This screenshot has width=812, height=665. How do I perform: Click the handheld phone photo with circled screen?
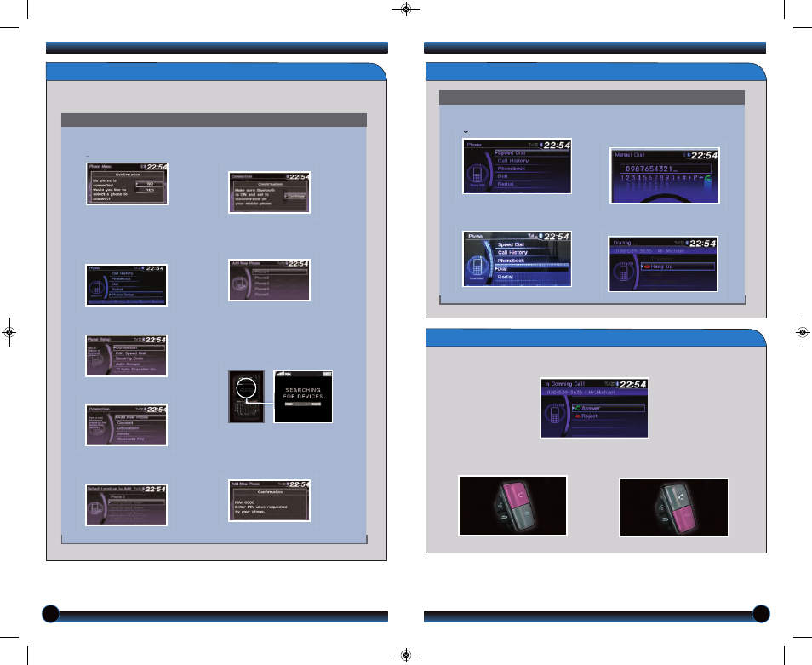pos(247,397)
